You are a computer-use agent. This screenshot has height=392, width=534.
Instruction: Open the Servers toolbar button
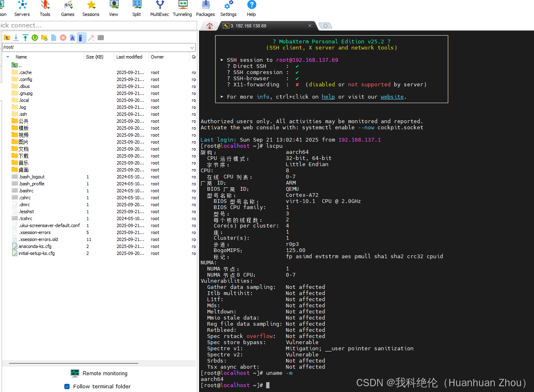22,9
